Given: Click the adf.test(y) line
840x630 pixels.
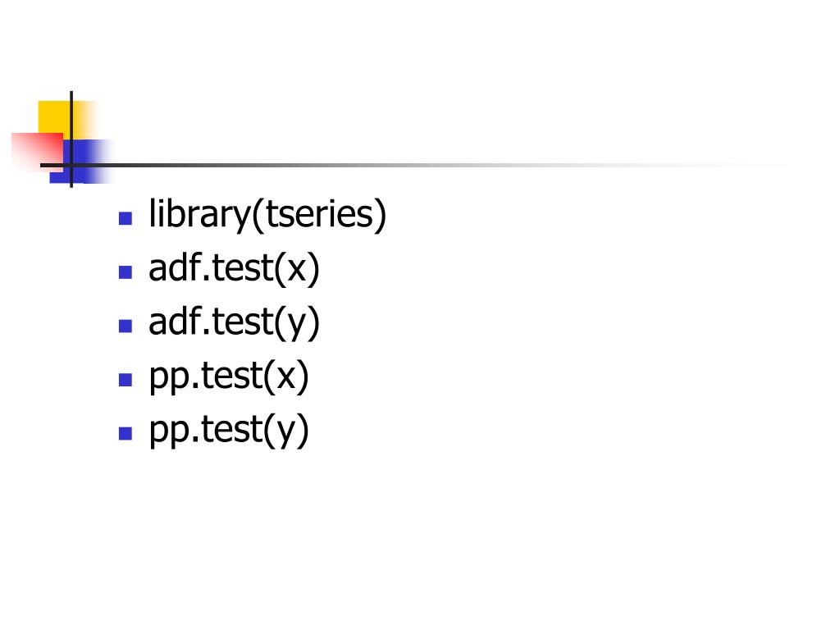Looking at the screenshot, I should [x=234, y=322].
